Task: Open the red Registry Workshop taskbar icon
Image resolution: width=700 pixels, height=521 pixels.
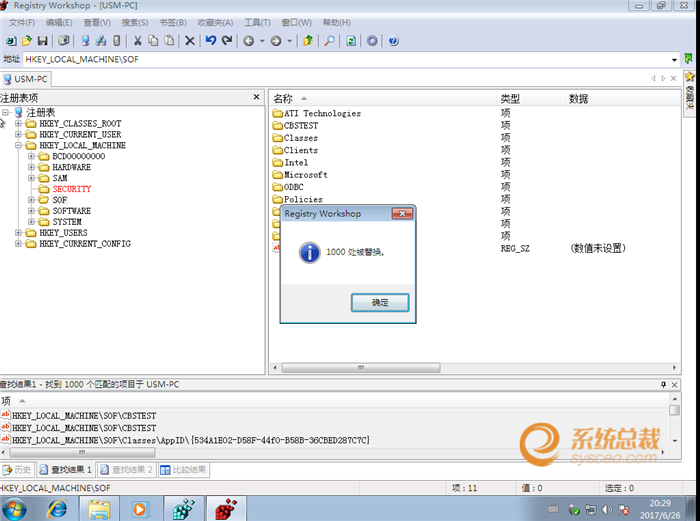Action: tap(226, 509)
